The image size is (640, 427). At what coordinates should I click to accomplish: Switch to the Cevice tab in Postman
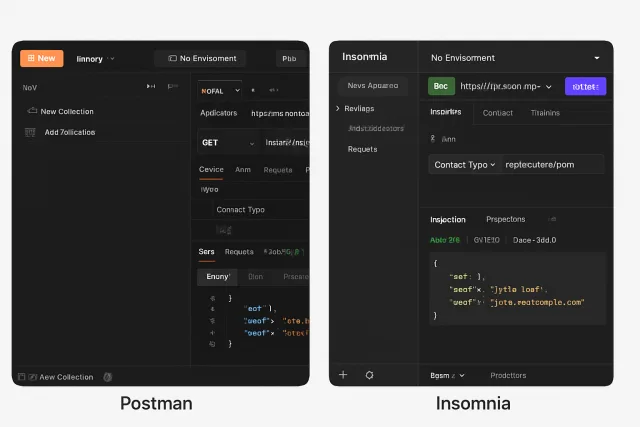click(211, 169)
